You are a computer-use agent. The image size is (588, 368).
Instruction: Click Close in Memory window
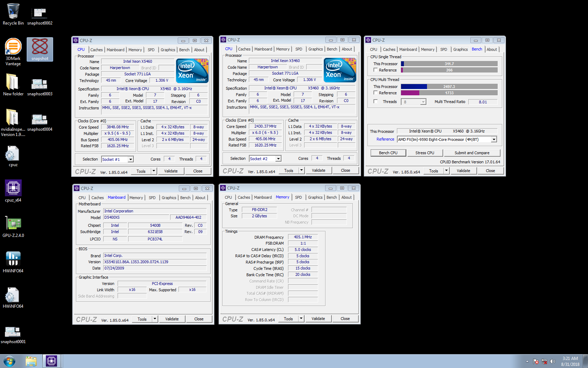(x=345, y=319)
